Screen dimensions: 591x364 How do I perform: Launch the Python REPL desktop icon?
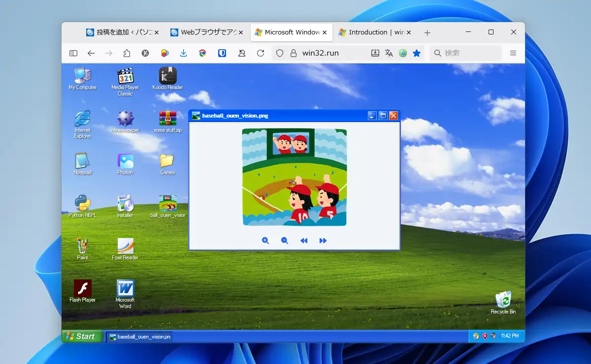tap(82, 204)
